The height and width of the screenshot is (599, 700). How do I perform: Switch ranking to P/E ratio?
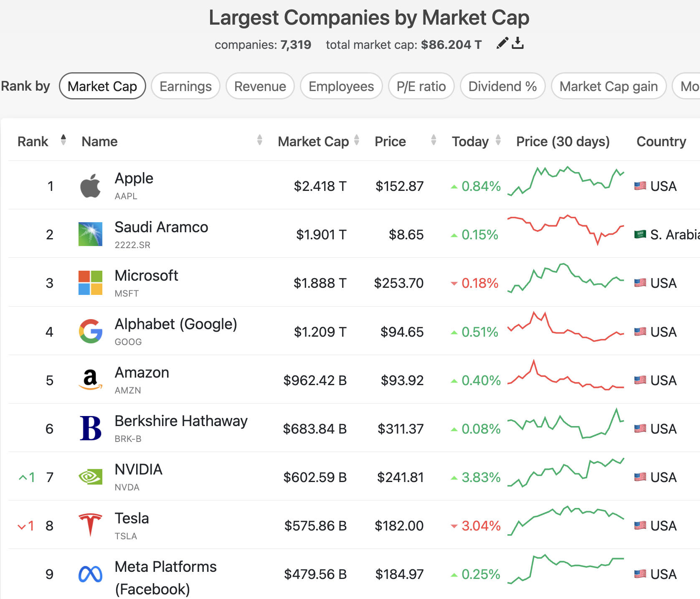pyautogui.click(x=421, y=86)
